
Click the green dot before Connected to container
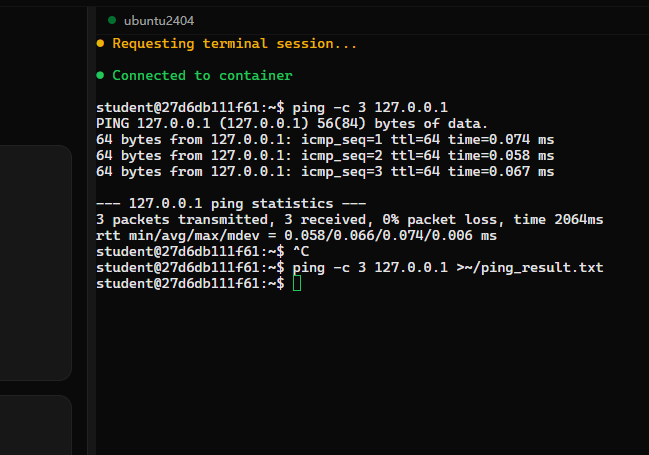100,75
